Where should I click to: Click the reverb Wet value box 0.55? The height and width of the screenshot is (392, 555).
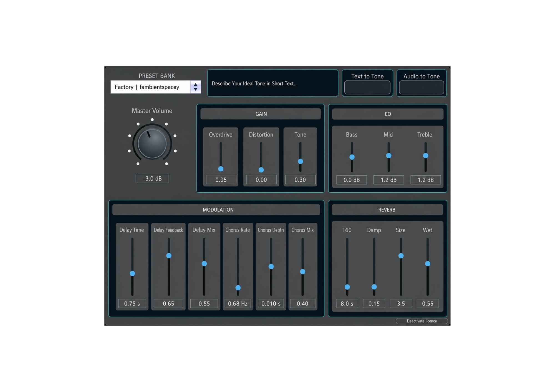point(428,304)
